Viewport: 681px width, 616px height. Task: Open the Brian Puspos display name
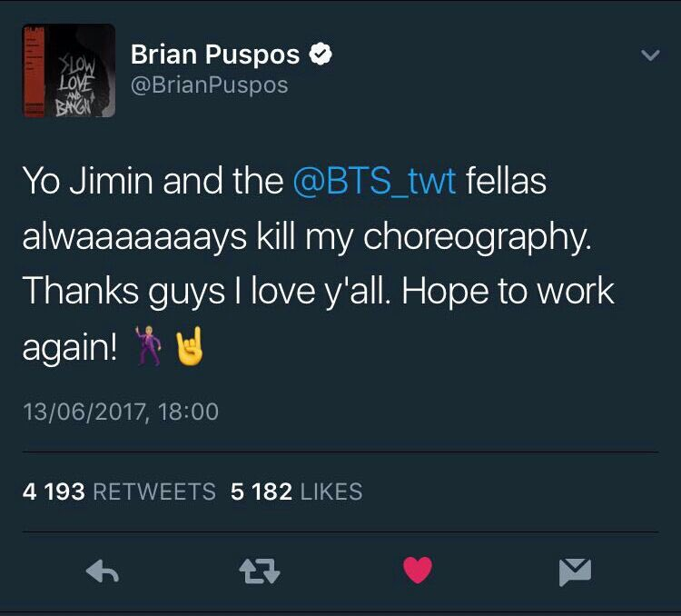click(x=215, y=55)
